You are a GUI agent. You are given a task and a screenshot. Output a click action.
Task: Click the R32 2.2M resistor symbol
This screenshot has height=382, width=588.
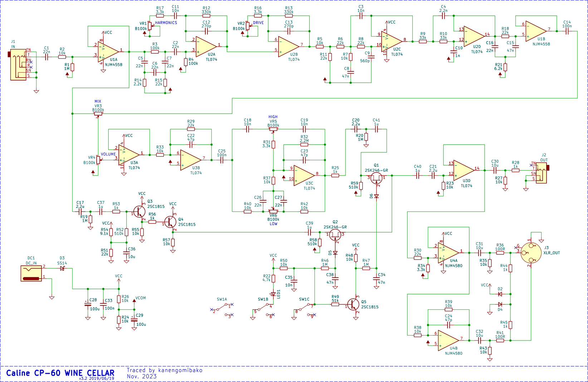pyautogui.click(x=304, y=145)
